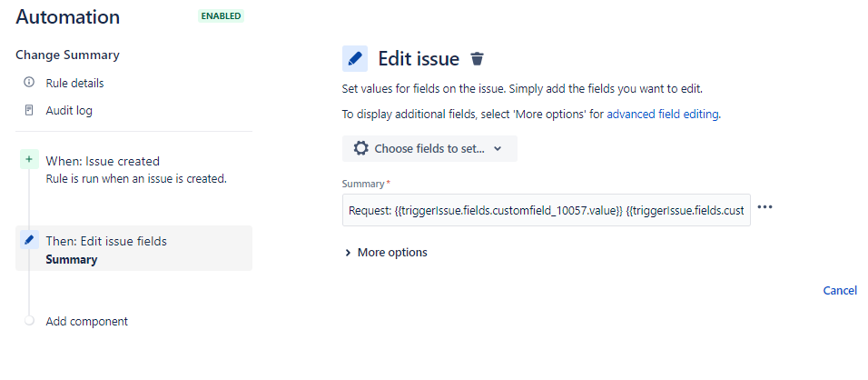Viewport: 868px width, 380px height.
Task: Click into the Summary input field
Action: point(546,210)
